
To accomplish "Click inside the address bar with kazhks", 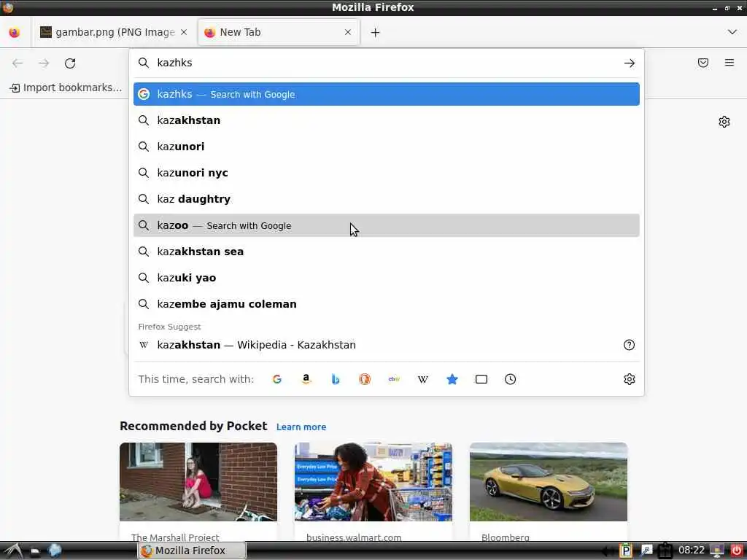I will point(386,63).
